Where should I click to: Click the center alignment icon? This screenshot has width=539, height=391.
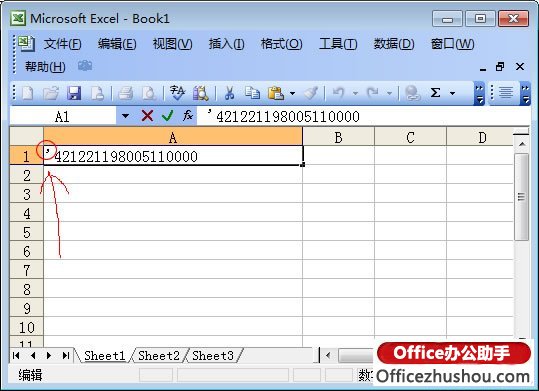(x=506, y=93)
